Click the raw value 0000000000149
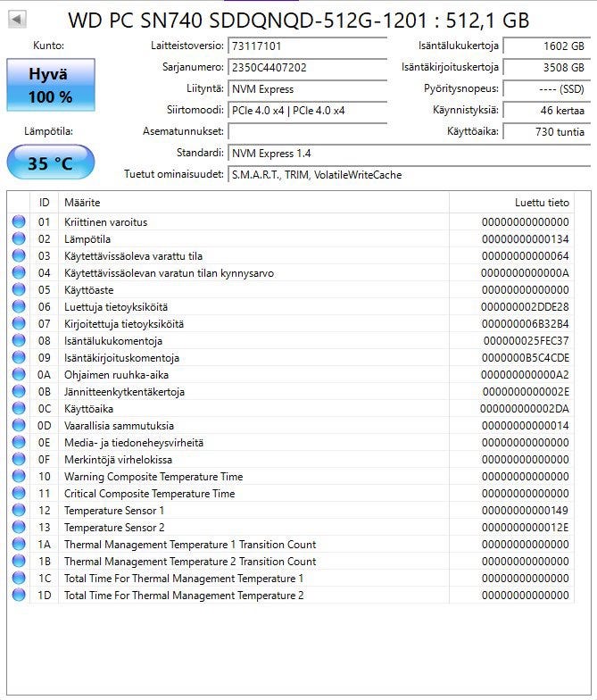This screenshot has width=597, height=700. [x=525, y=511]
